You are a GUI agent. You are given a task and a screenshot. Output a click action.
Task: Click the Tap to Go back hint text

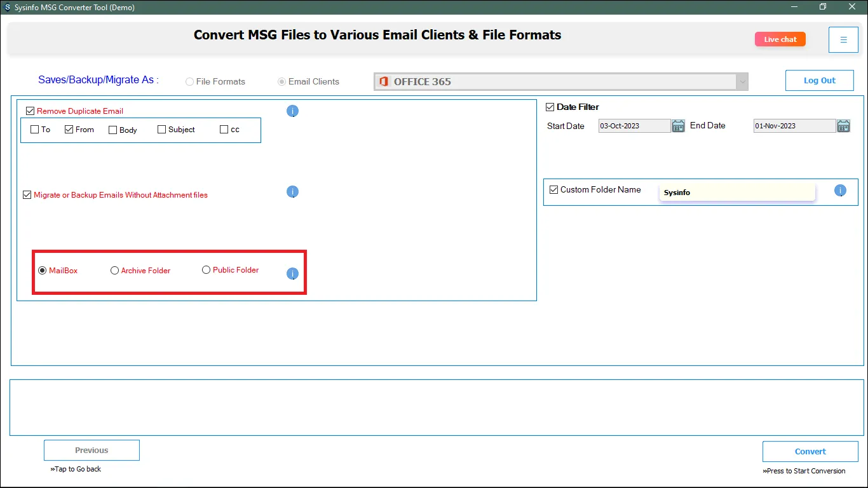click(76, 469)
